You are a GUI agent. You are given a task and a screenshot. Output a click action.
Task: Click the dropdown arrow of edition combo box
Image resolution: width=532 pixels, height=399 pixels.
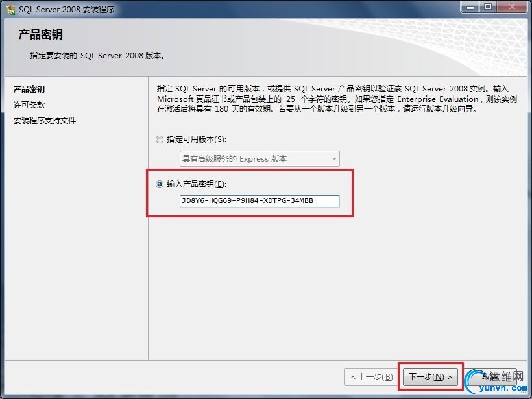(334, 159)
